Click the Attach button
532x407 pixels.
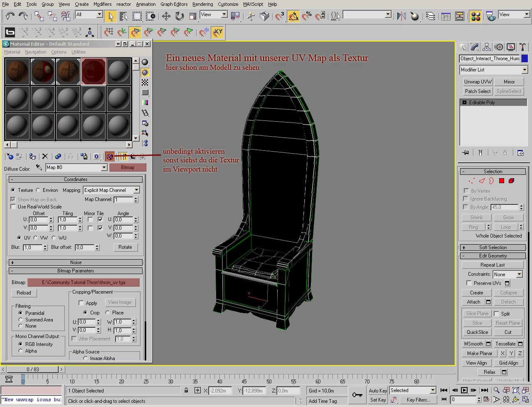[x=473, y=302]
